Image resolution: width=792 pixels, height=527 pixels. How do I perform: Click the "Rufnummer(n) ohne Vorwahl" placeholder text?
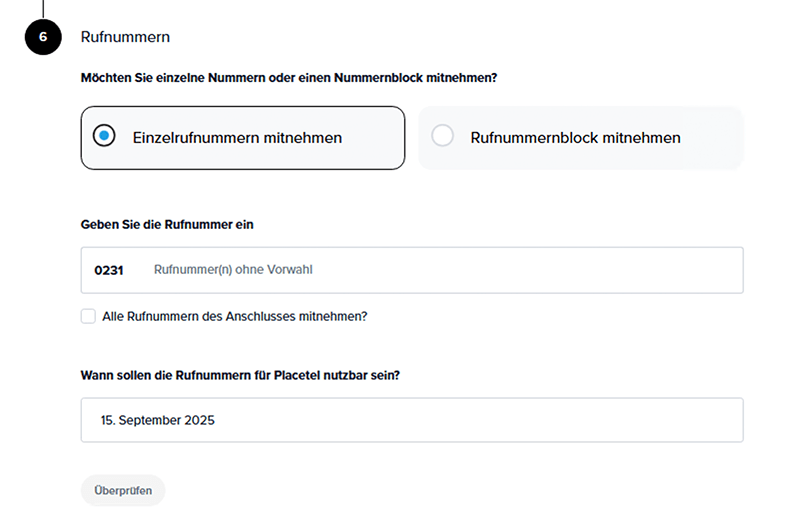(x=240, y=270)
